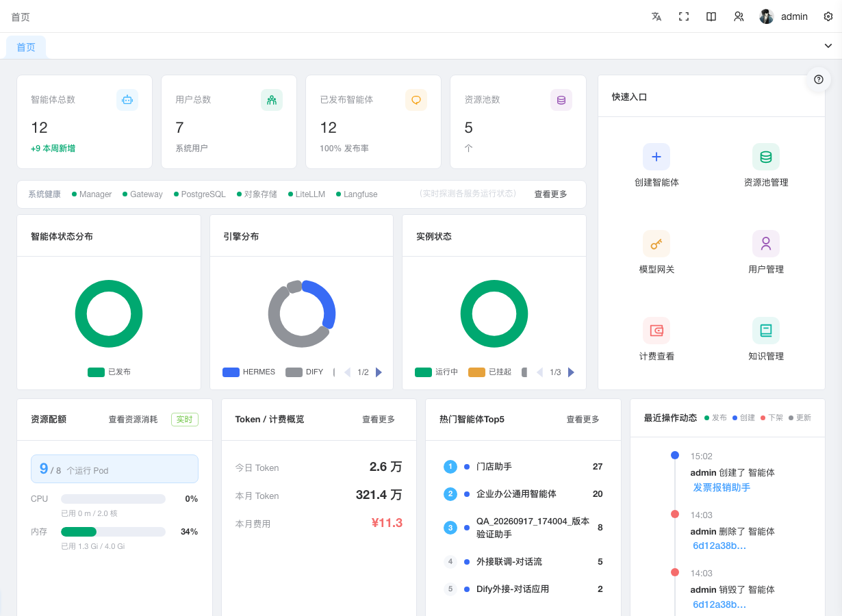The height and width of the screenshot is (616, 842).
Task: Click the 100% 发布率 text
Action: (344, 149)
